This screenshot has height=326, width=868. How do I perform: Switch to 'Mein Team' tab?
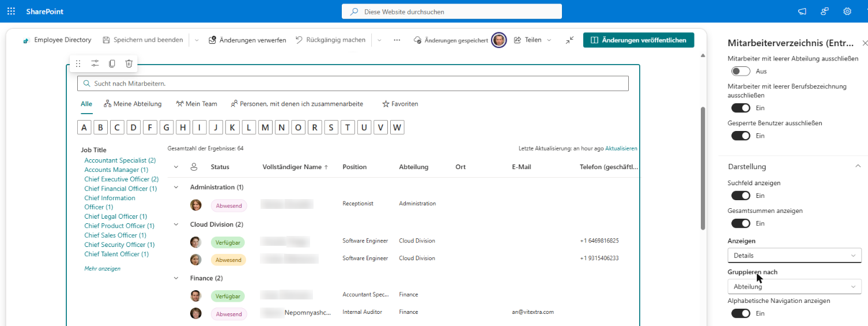(x=197, y=104)
